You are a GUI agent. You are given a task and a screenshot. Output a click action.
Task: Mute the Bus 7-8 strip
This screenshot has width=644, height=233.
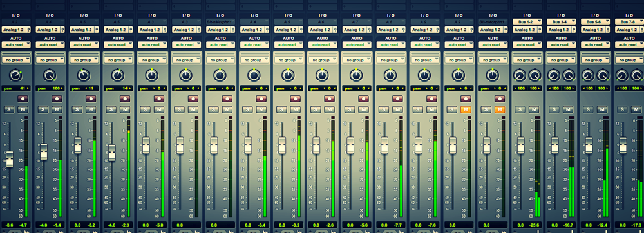click(x=636, y=109)
